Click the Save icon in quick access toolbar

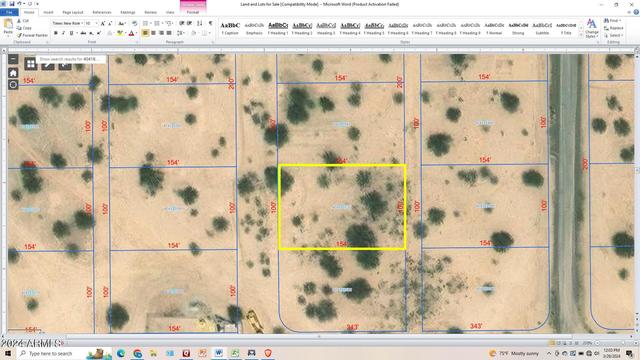pos(11,4)
